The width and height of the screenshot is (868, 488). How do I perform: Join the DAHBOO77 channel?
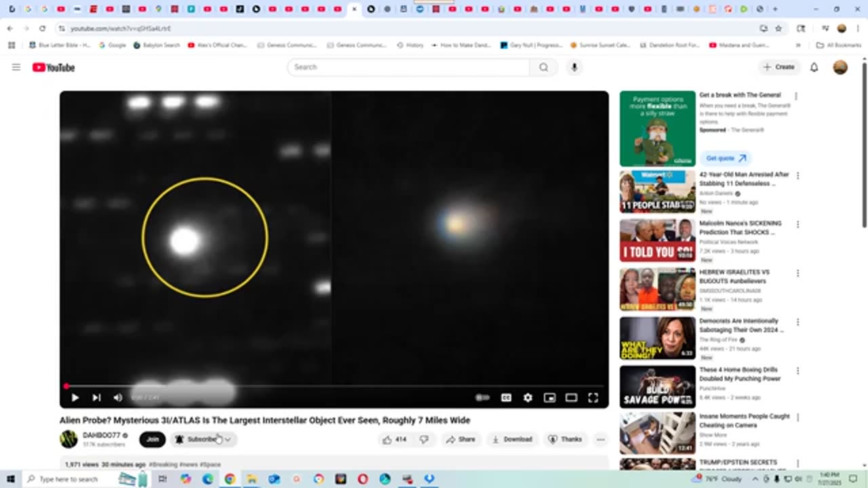click(153, 439)
